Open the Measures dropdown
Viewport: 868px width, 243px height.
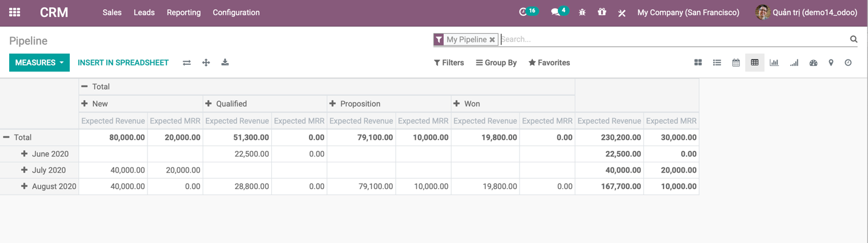point(39,63)
